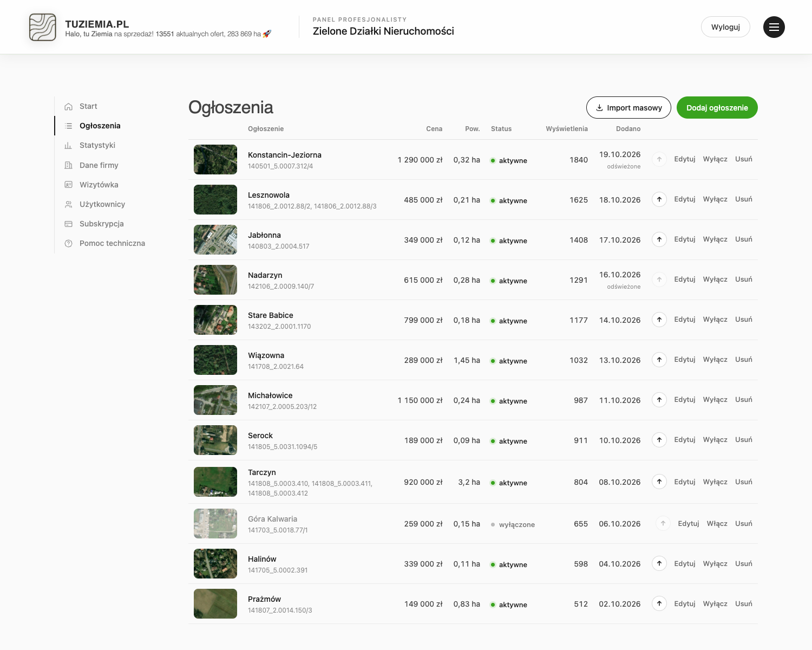Screen dimensions: 812x650
Task: Click the refresh arrow for Stare Babice
Action: pos(659,320)
